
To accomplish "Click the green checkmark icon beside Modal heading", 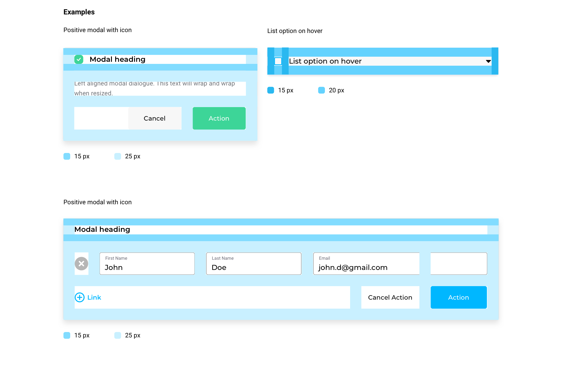I will tap(79, 59).
